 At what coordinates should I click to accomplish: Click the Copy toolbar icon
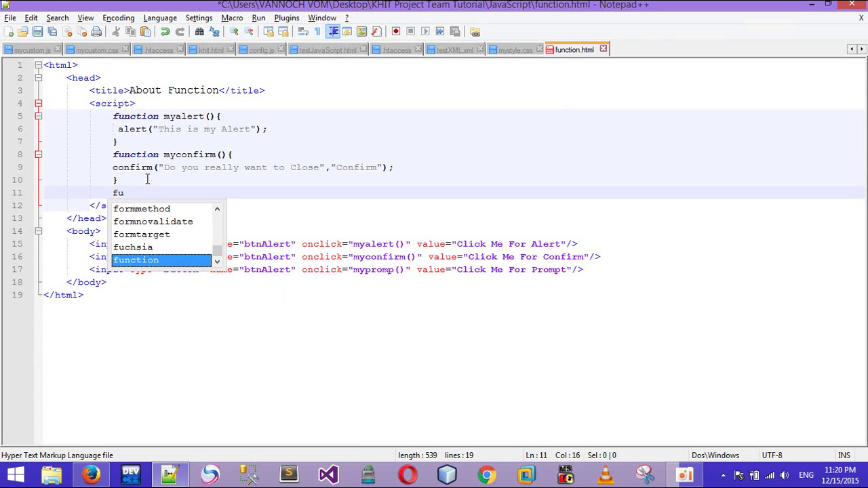pyautogui.click(x=130, y=31)
